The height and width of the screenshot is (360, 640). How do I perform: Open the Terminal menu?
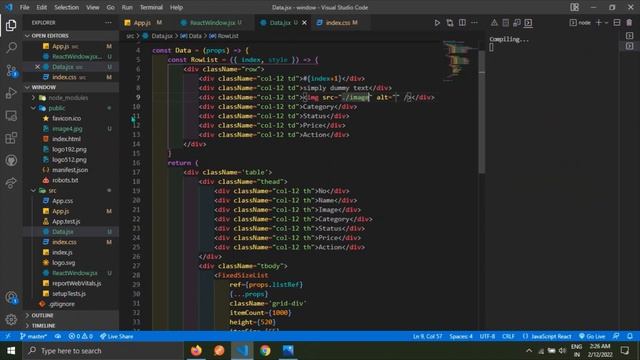pos(151,7)
